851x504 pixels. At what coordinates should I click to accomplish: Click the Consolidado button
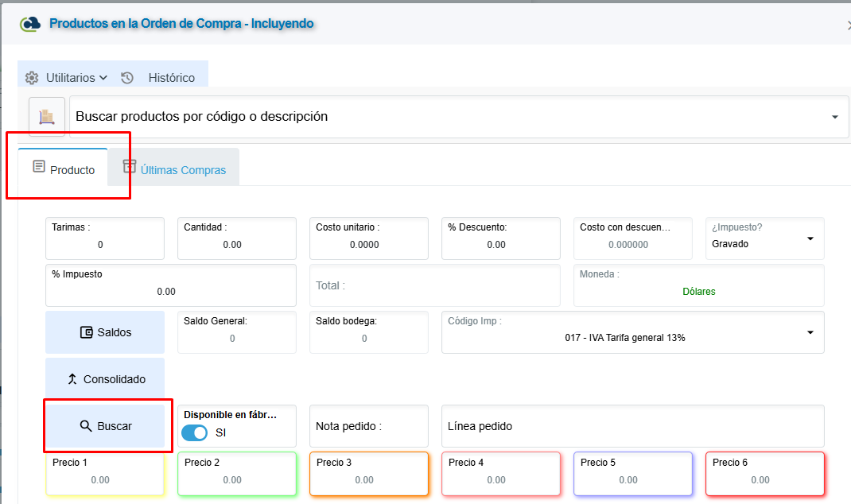(105, 378)
